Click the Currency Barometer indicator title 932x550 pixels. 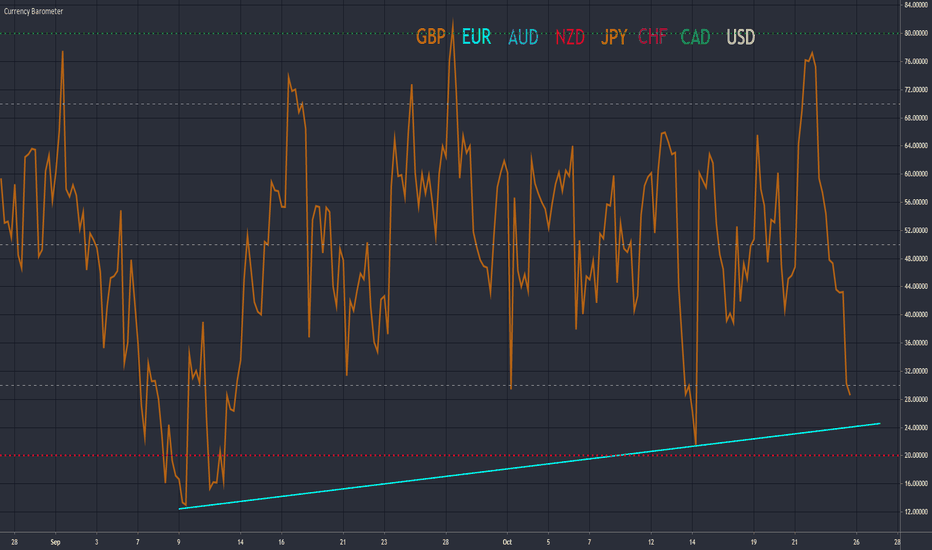(33, 11)
